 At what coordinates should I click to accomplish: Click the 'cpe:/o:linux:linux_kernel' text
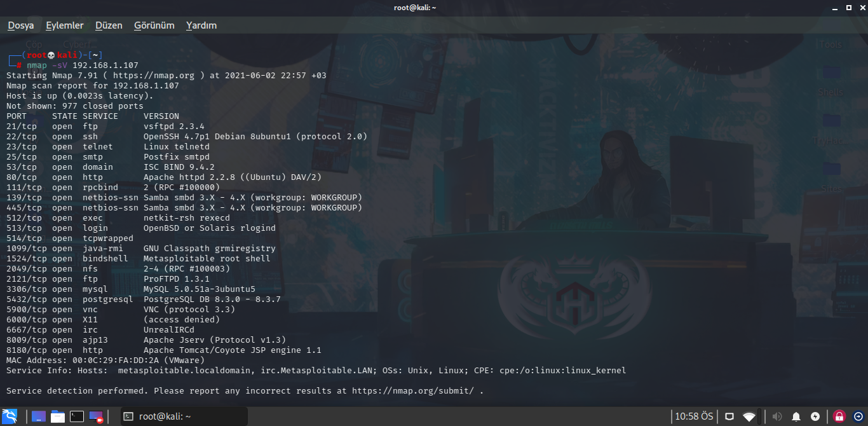(x=563, y=371)
